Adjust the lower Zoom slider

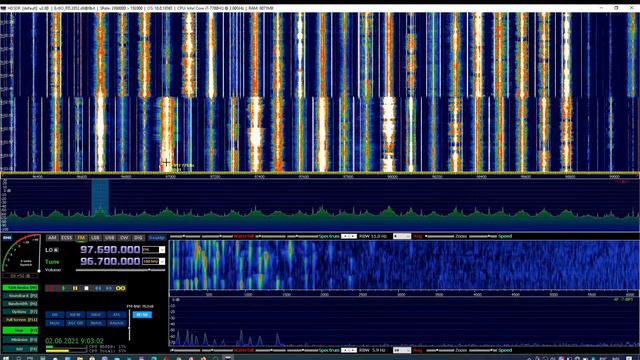(440, 350)
